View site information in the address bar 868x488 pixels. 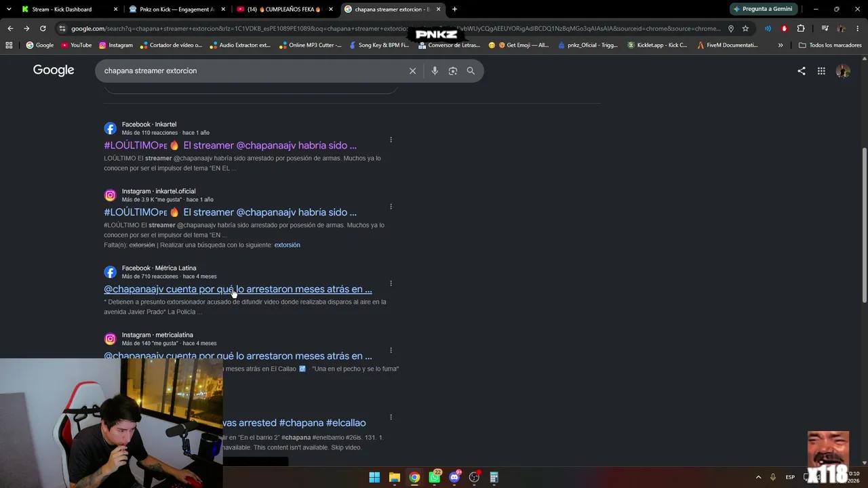coord(62,28)
